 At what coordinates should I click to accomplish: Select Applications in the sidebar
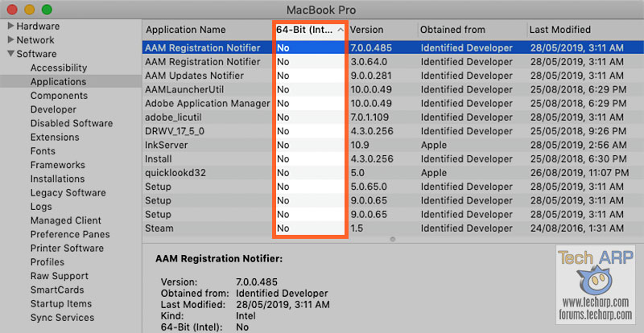pyautogui.click(x=58, y=82)
